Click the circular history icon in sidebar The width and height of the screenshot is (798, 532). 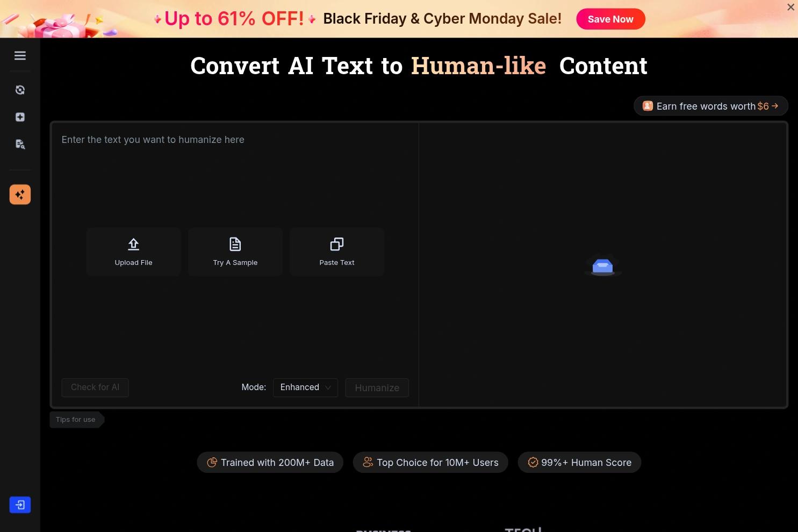pyautogui.click(x=20, y=90)
